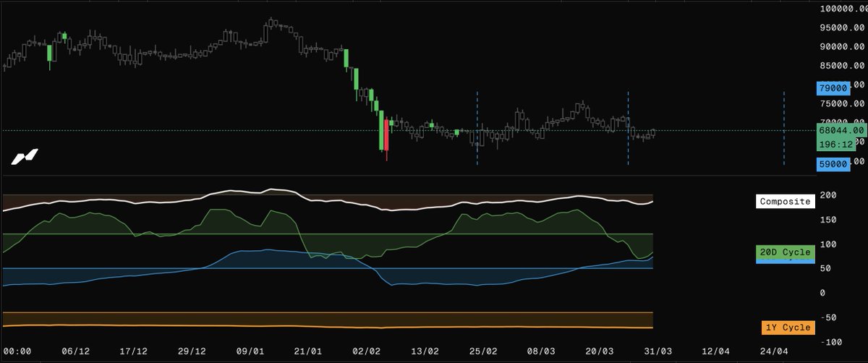Click the orange 1Y Cycle indicator line

[327, 326]
